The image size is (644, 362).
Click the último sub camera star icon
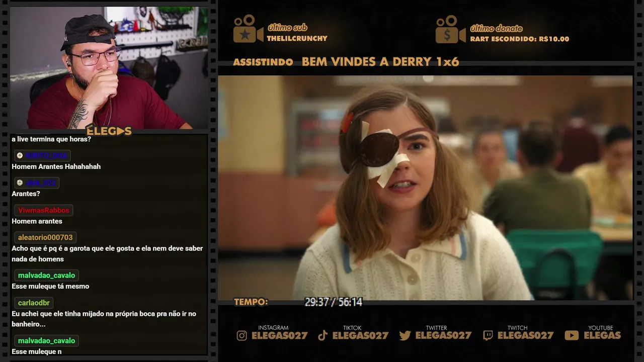[x=248, y=29]
